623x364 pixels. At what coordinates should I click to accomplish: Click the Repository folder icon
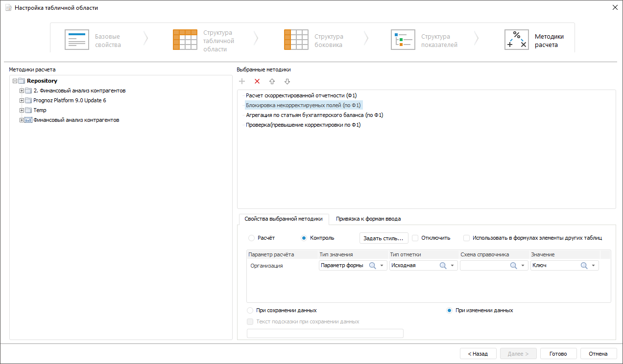pos(22,81)
